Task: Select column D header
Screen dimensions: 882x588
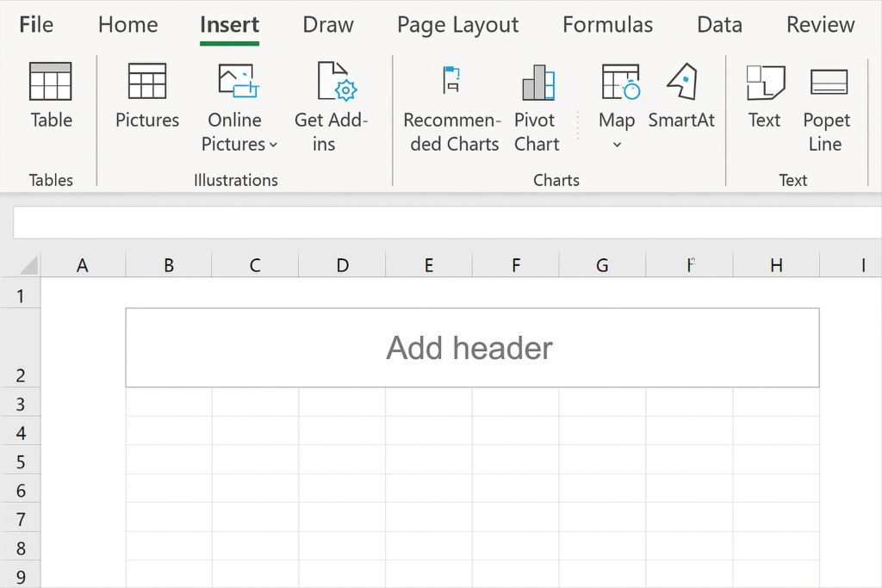Action: [x=342, y=265]
